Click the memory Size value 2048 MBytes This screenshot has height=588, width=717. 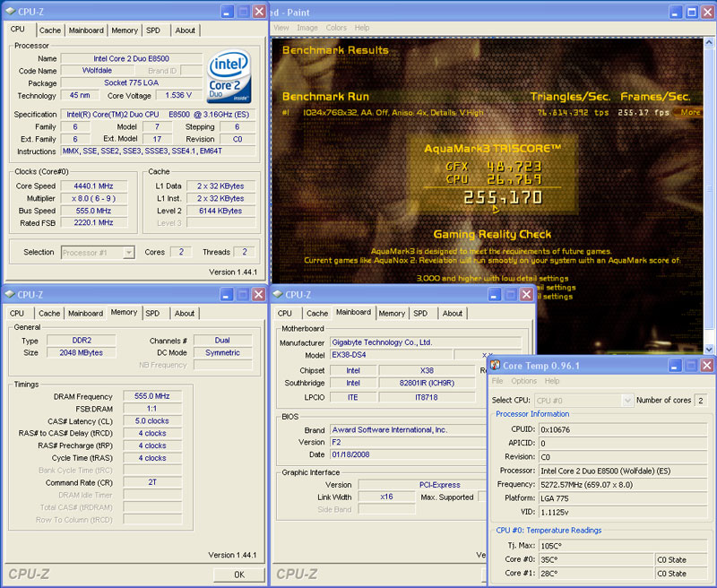coord(81,352)
